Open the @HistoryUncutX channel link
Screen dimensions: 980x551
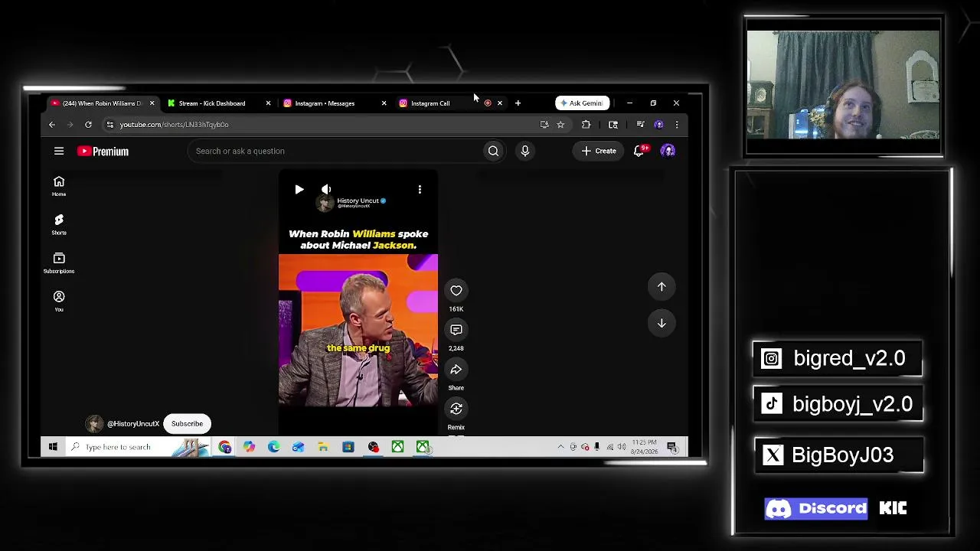(133, 424)
